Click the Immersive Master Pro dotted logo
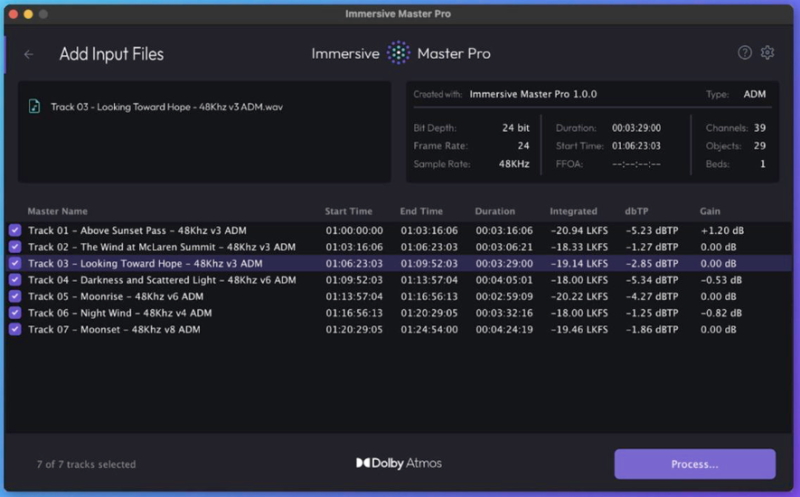 398,53
